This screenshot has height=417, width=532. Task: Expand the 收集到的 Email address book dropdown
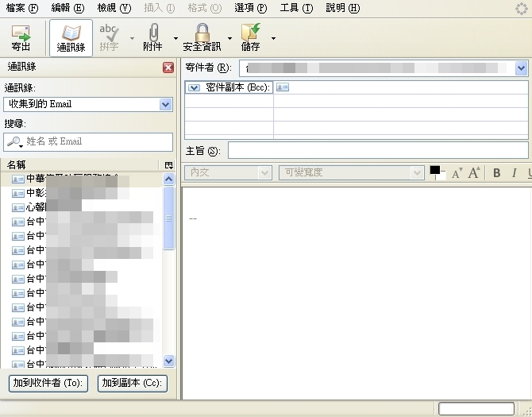click(x=165, y=105)
